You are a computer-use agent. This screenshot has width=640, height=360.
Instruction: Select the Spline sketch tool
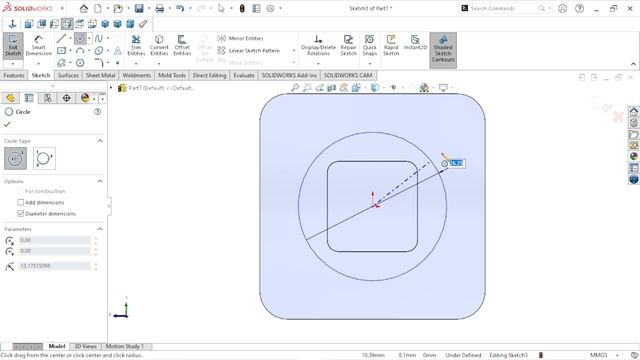[x=98, y=38]
